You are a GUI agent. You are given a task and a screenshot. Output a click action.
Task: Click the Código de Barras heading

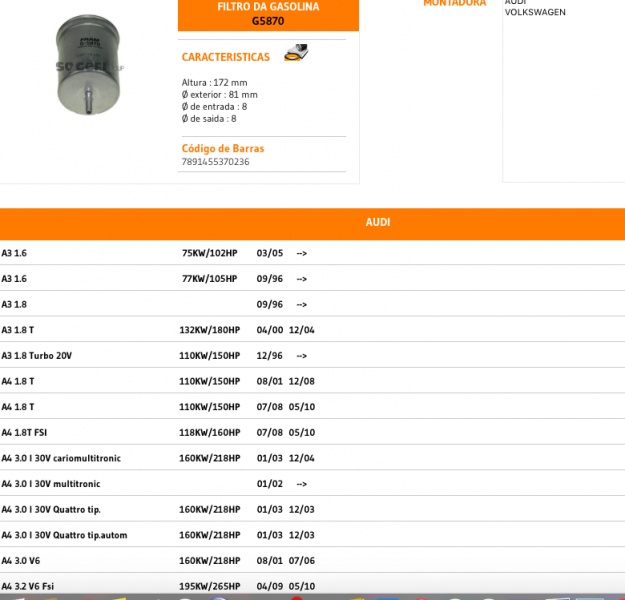pyautogui.click(x=223, y=148)
